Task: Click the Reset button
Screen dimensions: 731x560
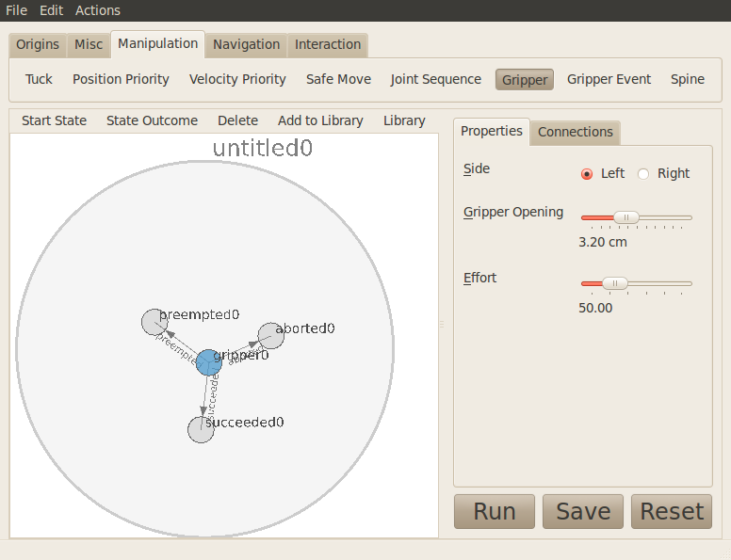Action: pos(672,511)
